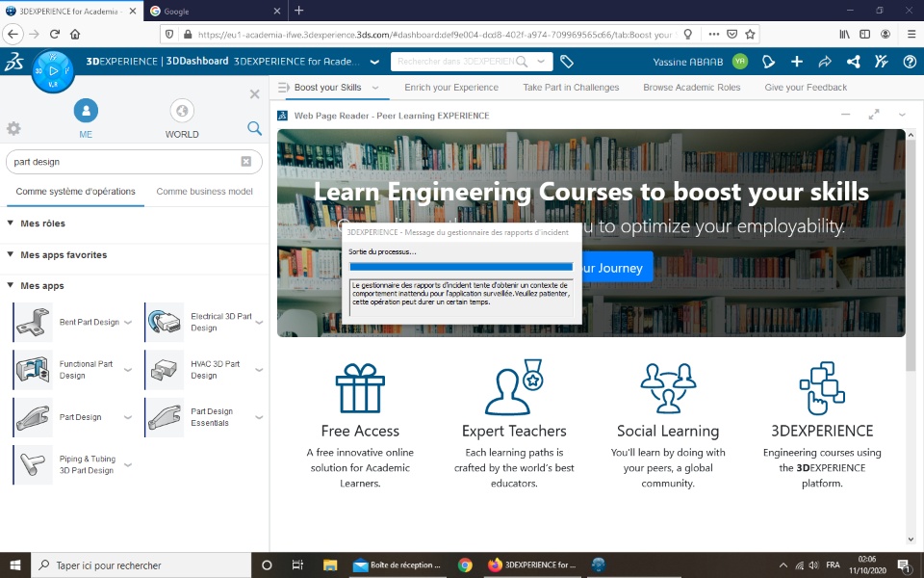Maximize the Web Page Reader widget

(874, 115)
